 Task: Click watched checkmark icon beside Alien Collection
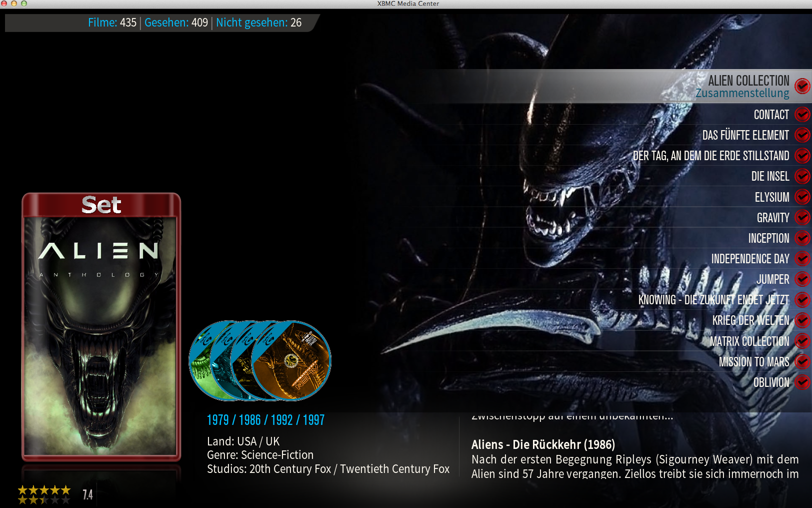click(x=802, y=86)
